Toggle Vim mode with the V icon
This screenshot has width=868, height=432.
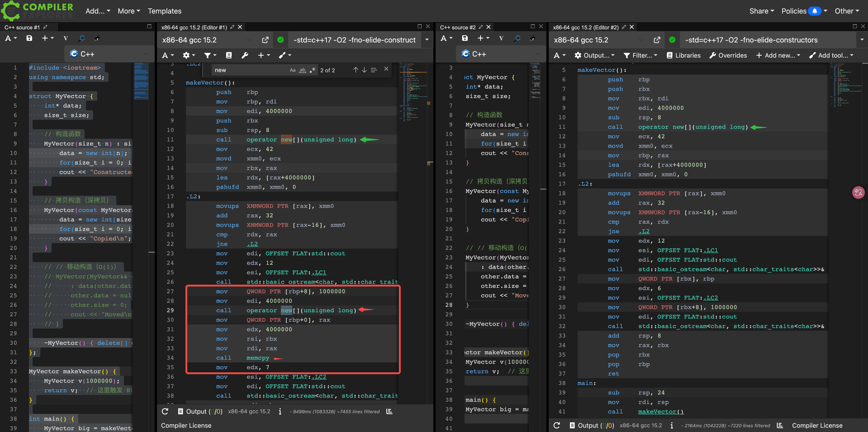point(66,38)
